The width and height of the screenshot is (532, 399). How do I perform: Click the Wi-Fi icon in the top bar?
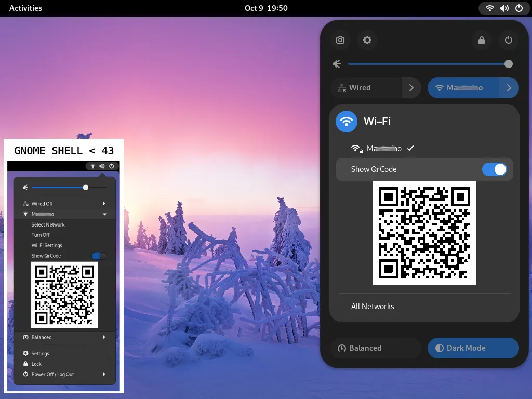[x=489, y=8]
